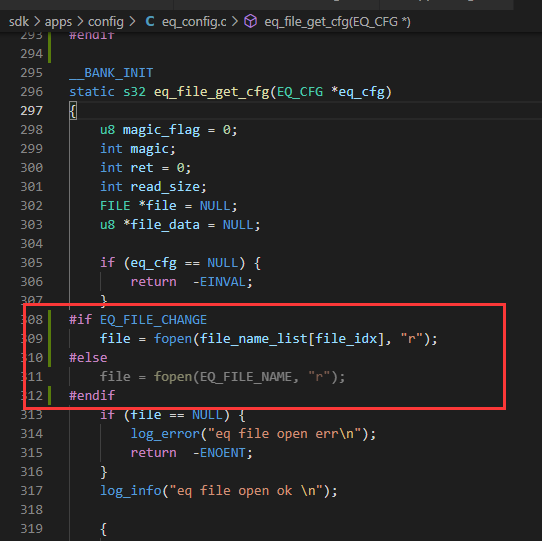542x541 pixels.
Task: Open the sdk breadcrumb segment
Action: click(19, 22)
